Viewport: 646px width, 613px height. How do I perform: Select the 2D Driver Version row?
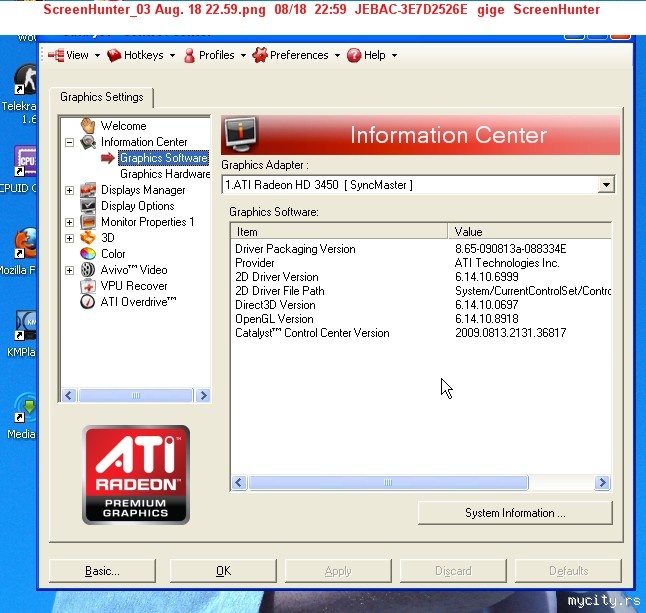[x=421, y=277]
